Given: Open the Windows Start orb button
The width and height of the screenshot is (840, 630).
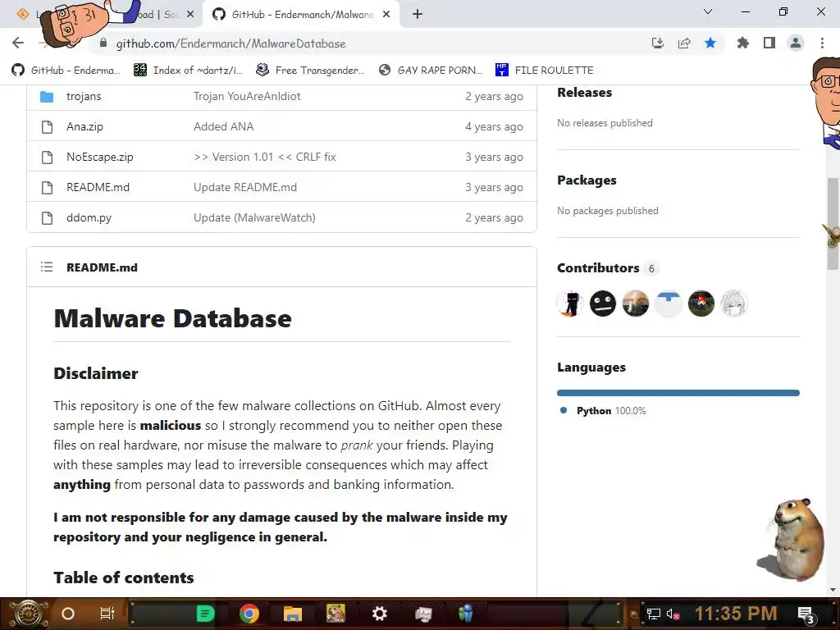Looking at the screenshot, I should click(28, 614).
